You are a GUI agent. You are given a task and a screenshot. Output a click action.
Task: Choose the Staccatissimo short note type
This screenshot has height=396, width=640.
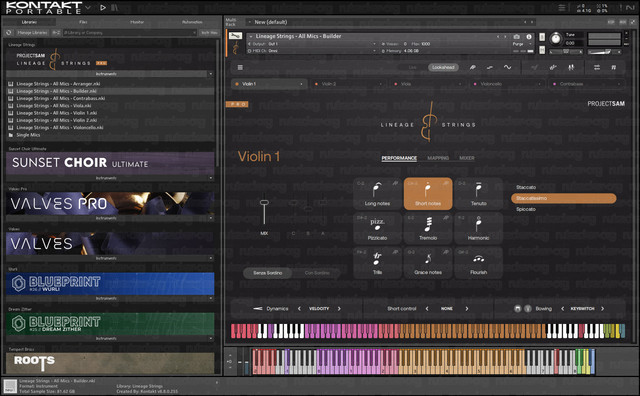coord(564,198)
